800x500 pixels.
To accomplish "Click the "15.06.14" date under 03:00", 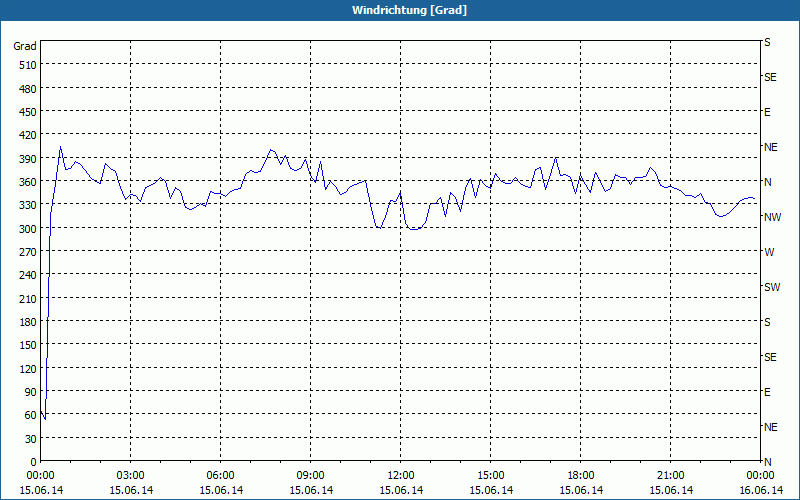I will [x=131, y=490].
